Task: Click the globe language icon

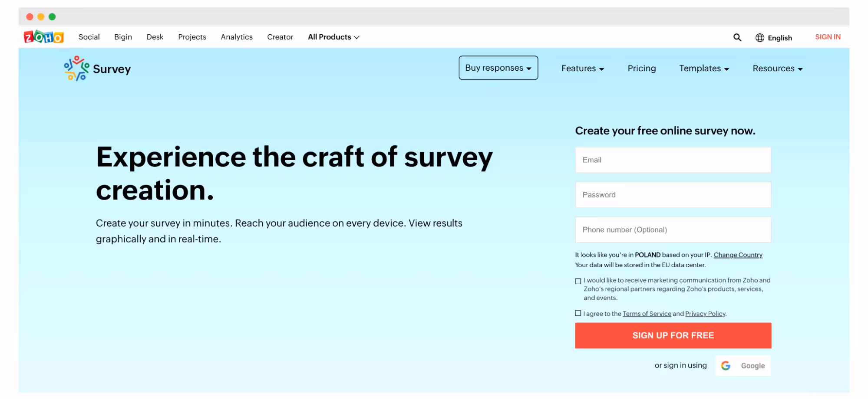Action: tap(760, 38)
